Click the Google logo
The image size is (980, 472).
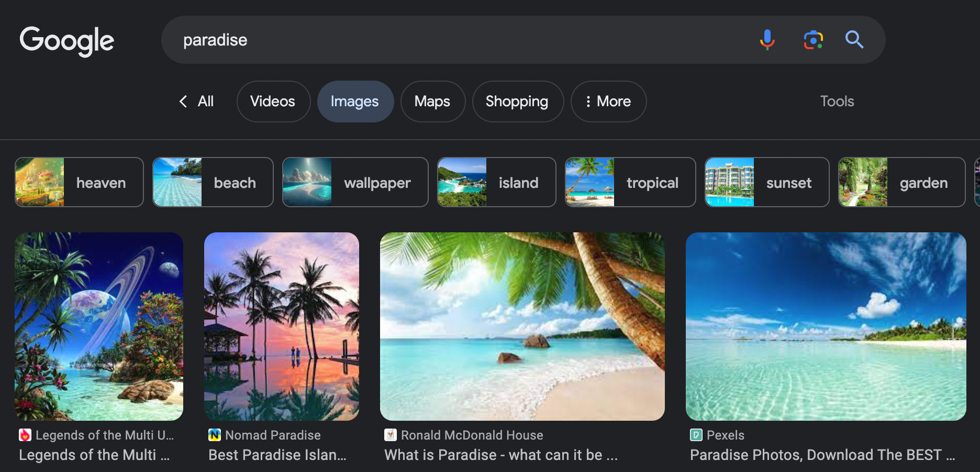click(67, 41)
